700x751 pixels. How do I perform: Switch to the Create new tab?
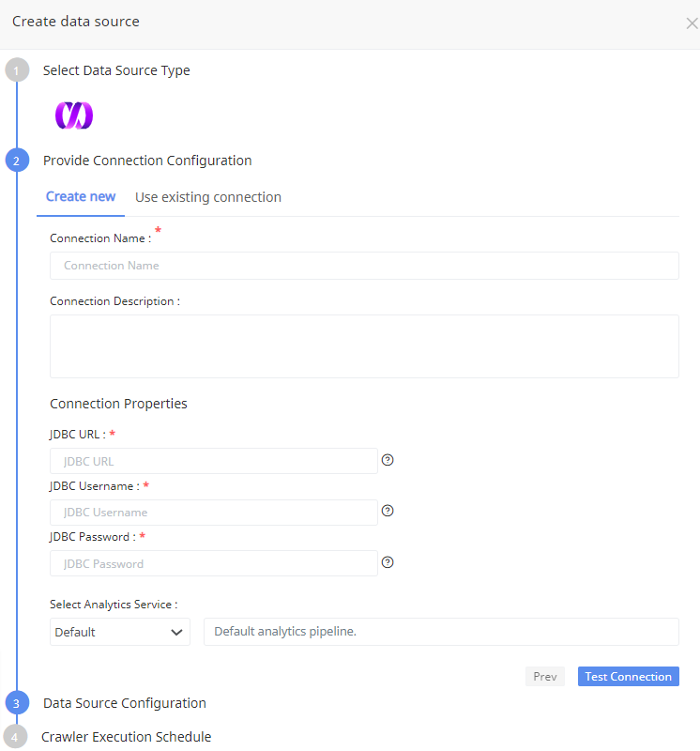pos(81,197)
